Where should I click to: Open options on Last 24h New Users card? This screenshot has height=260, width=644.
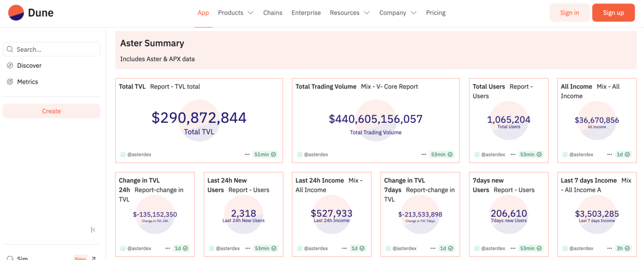coord(248,248)
